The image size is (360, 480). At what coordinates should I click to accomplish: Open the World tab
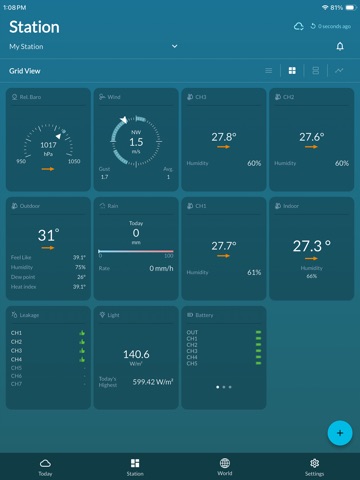click(225, 467)
